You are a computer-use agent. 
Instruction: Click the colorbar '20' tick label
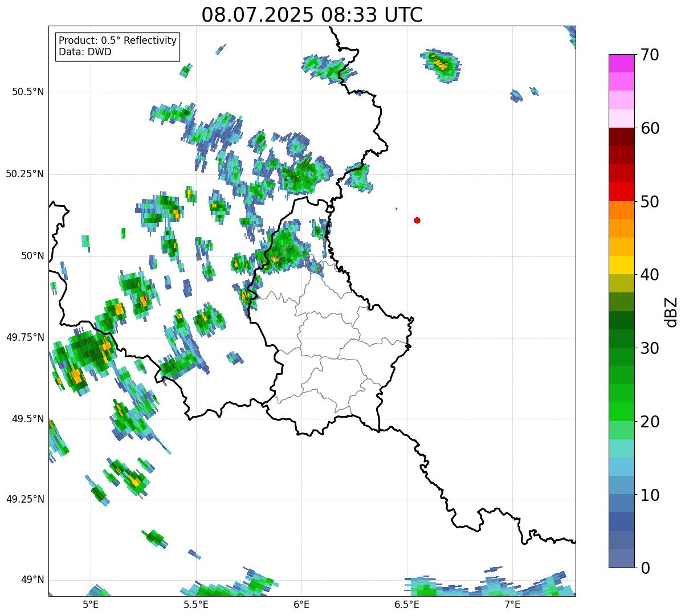650,422
